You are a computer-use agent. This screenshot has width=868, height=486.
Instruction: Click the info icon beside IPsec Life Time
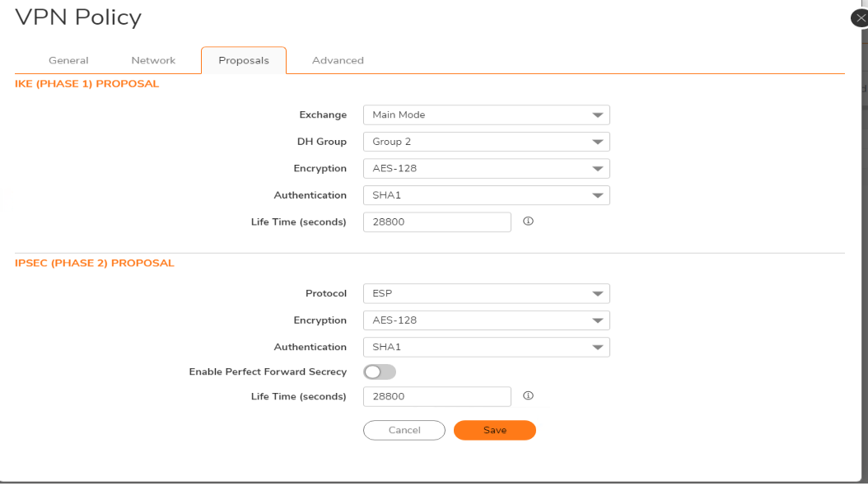tap(528, 395)
